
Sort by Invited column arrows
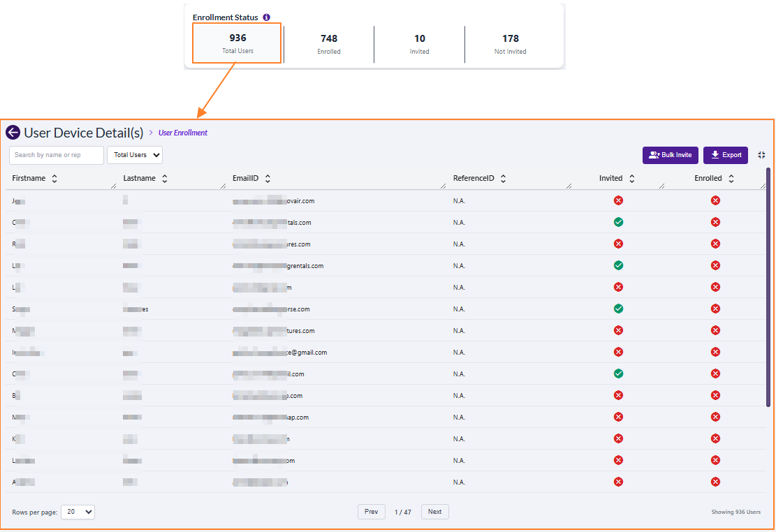coord(631,179)
